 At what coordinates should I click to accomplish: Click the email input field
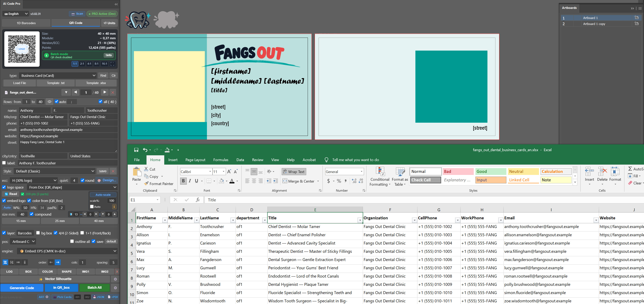click(68, 130)
